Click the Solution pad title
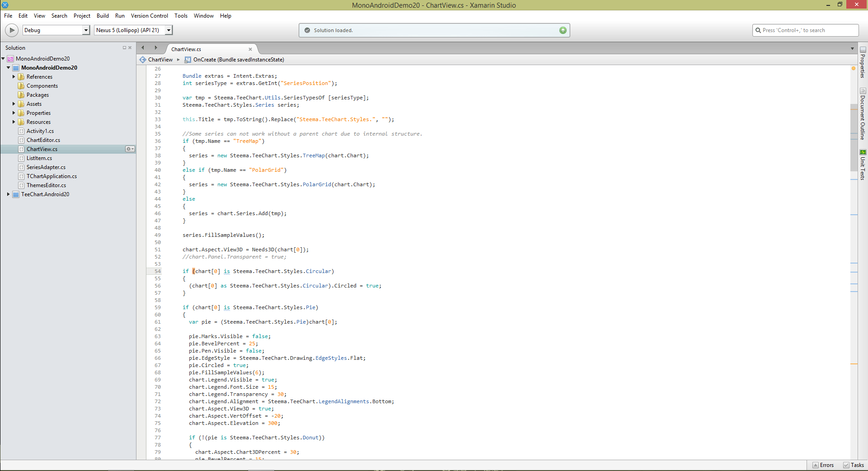Screen dimensions: 868x471 pyautogui.click(x=15, y=47)
